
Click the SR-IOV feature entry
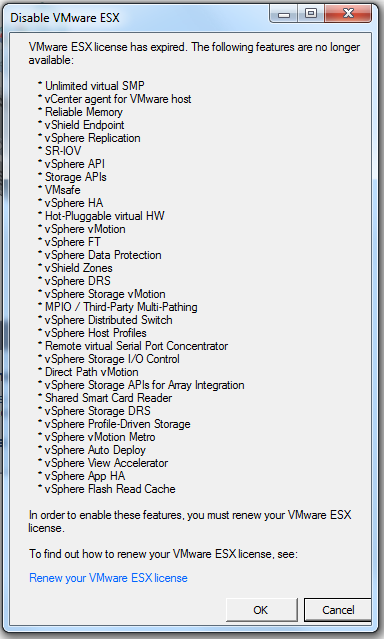click(x=63, y=151)
